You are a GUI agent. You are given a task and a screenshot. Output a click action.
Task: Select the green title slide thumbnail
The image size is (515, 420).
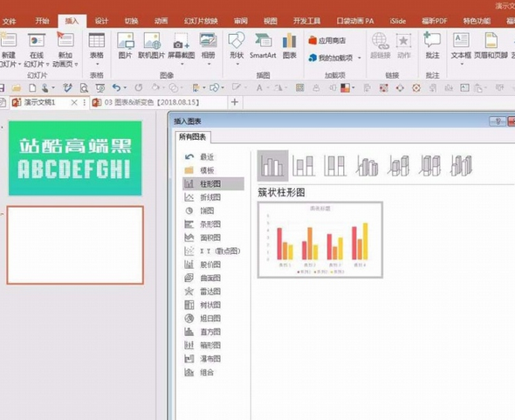pos(75,158)
